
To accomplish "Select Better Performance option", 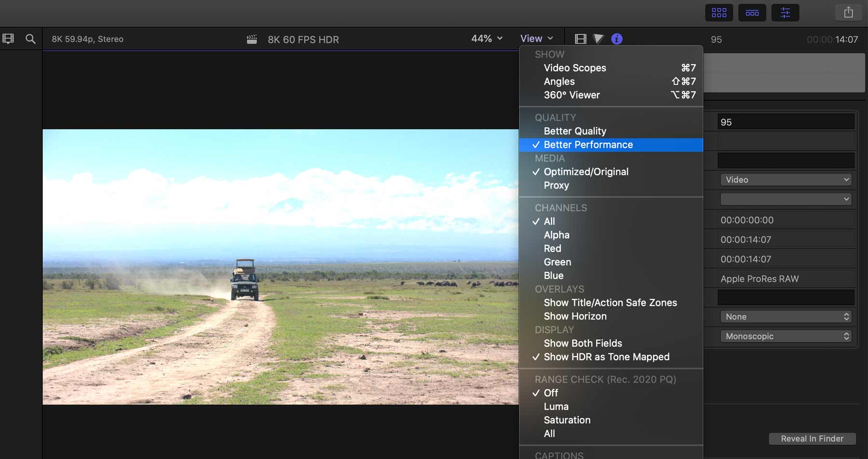I will pos(611,145).
